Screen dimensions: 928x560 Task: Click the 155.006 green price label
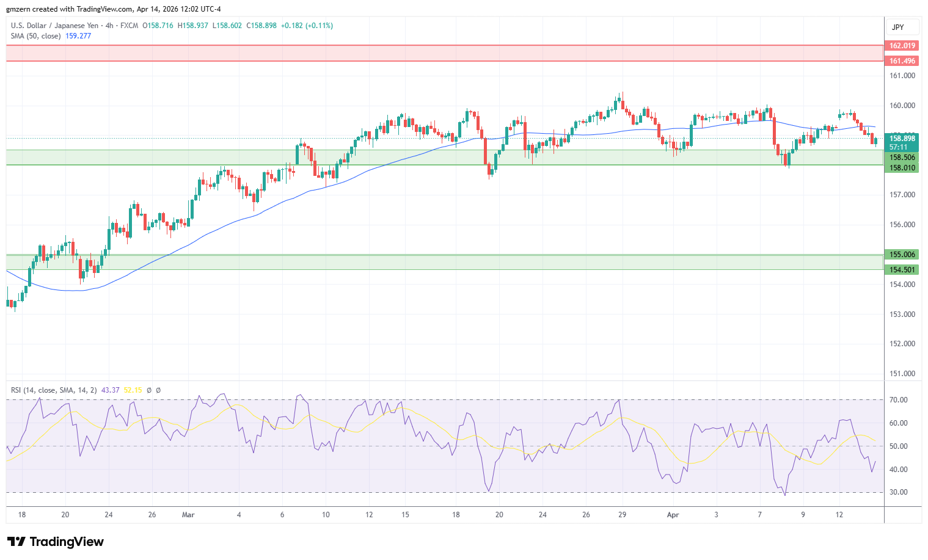(902, 255)
